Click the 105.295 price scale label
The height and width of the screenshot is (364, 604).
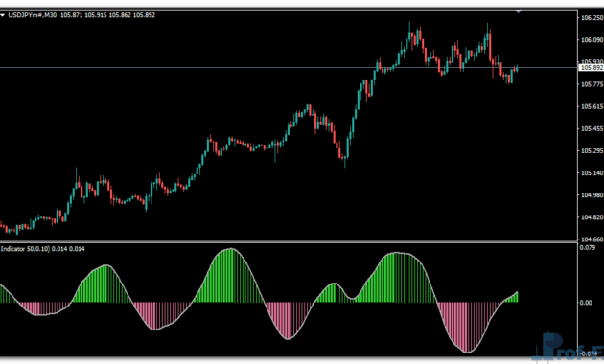pos(592,150)
